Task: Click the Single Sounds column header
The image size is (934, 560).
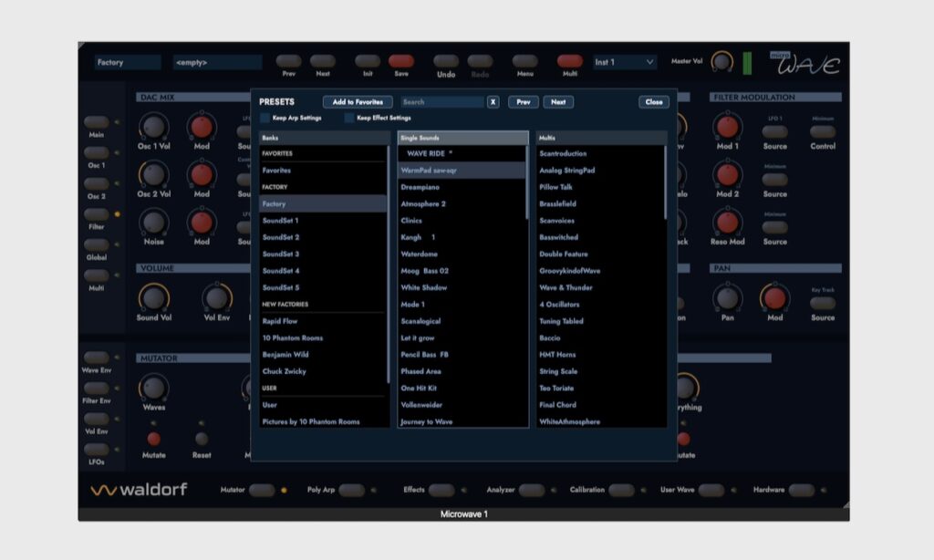Action: click(462, 138)
